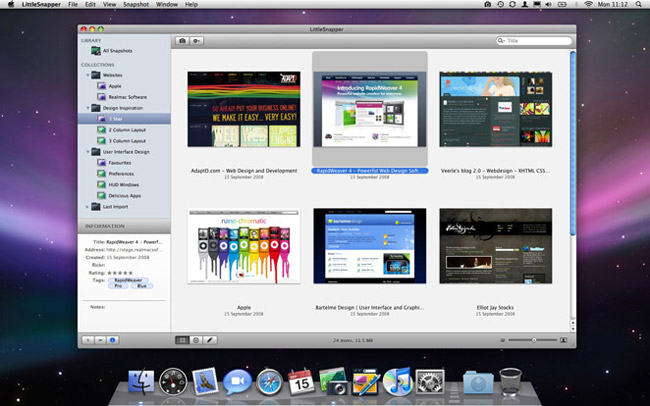Open the Favourites collection

pos(119,163)
